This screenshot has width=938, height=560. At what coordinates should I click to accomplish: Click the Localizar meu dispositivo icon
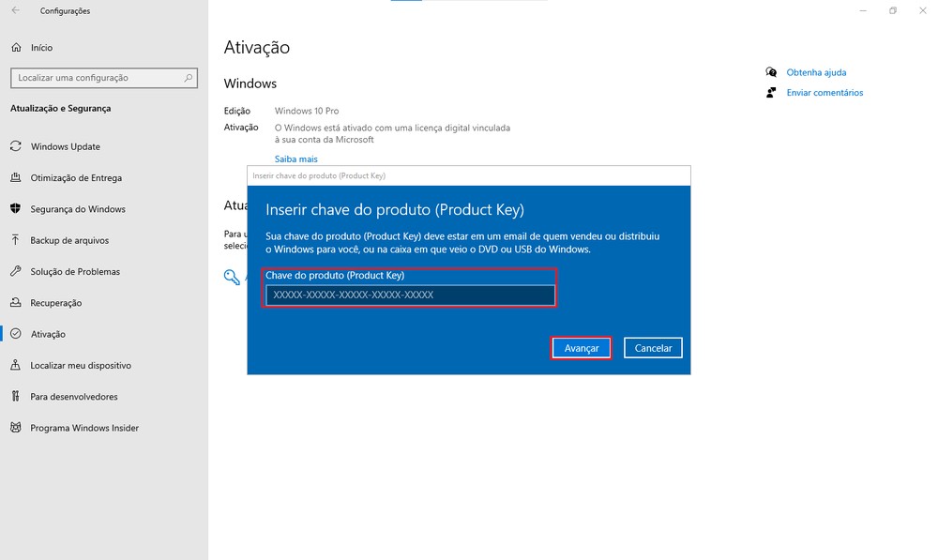pyautogui.click(x=15, y=365)
